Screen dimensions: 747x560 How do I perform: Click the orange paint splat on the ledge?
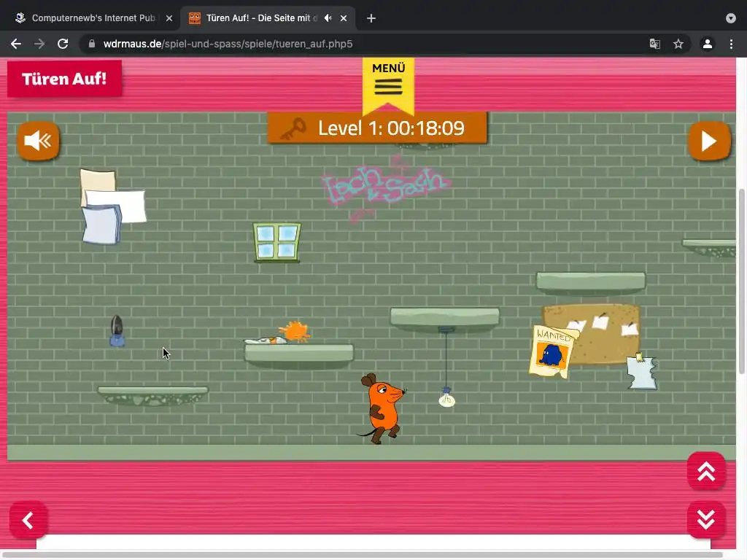click(295, 332)
